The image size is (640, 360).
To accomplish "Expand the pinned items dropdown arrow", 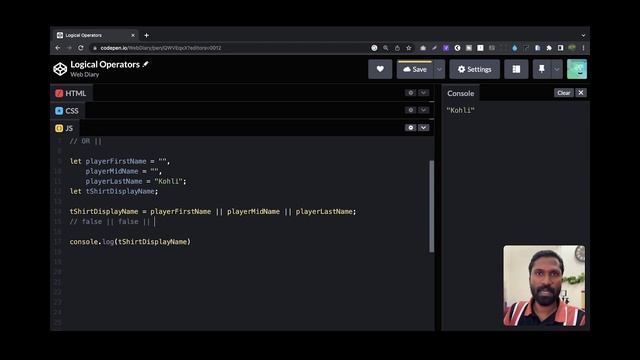I will [557, 69].
